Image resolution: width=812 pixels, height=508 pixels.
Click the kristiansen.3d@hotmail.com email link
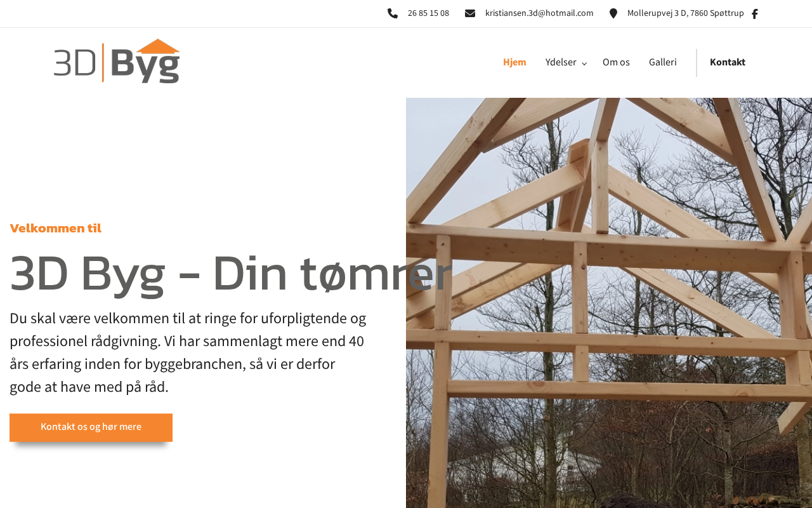[x=539, y=13]
